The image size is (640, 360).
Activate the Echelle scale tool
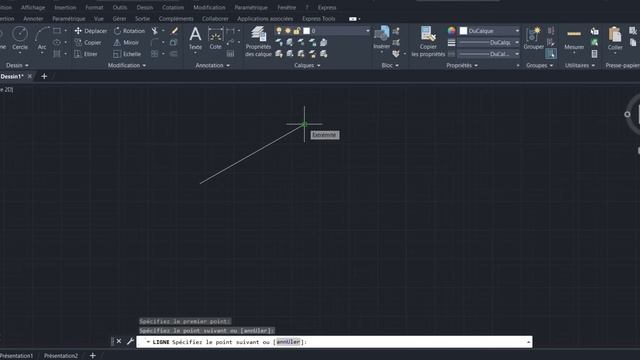tap(127, 54)
